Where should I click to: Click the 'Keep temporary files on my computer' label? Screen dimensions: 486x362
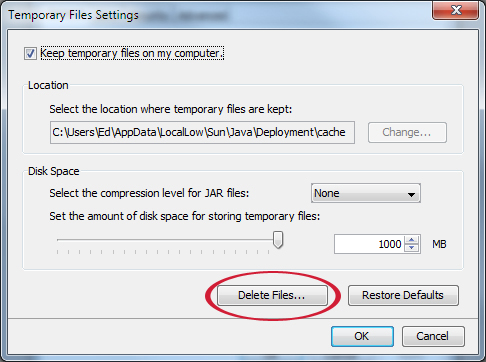pyautogui.click(x=132, y=53)
